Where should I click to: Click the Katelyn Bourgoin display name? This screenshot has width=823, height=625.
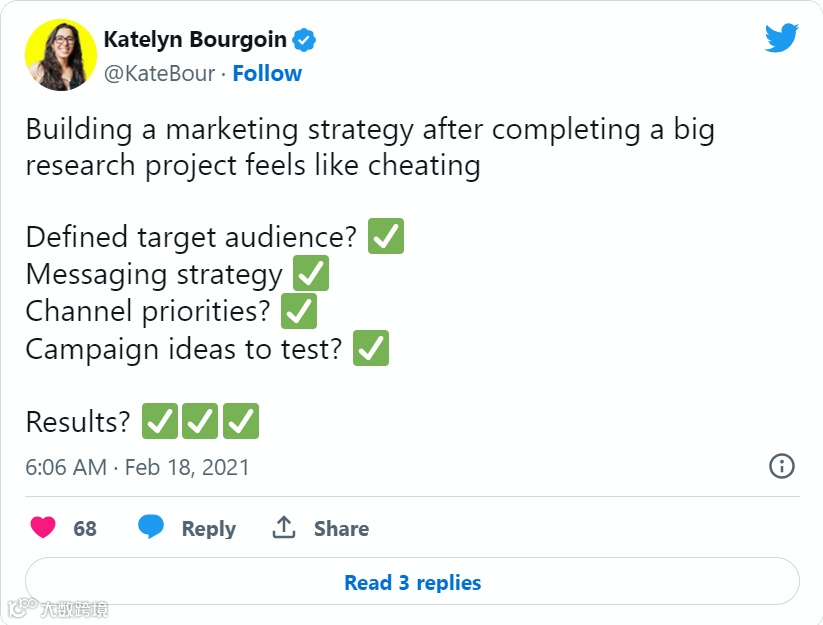(195, 40)
